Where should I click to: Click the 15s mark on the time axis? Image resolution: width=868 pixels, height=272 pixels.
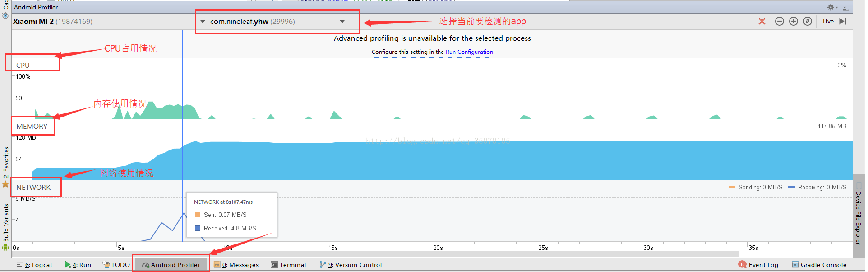coord(333,248)
